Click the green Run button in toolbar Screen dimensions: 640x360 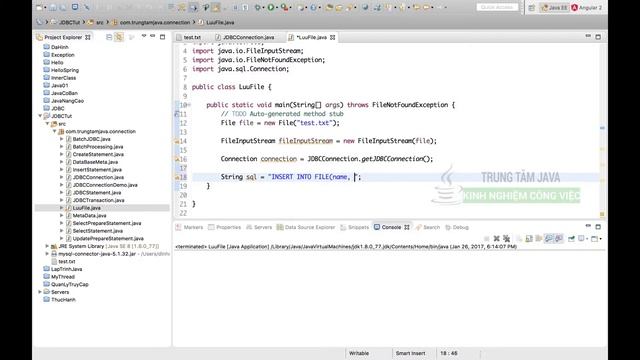(271, 7)
